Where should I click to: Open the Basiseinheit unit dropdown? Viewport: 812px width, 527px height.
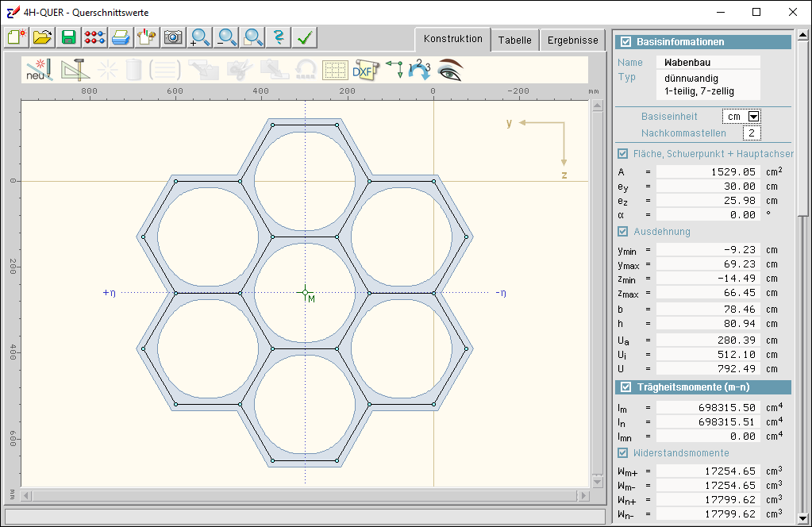pyautogui.click(x=753, y=117)
